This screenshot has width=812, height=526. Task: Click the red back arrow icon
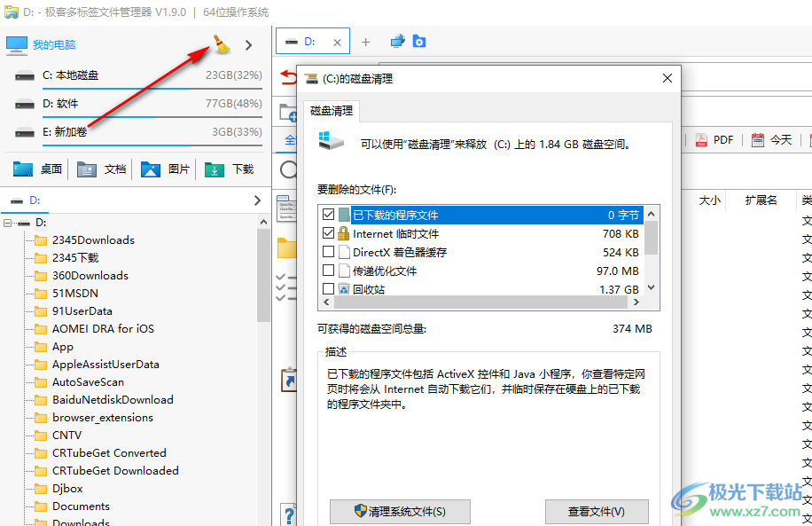click(x=289, y=78)
